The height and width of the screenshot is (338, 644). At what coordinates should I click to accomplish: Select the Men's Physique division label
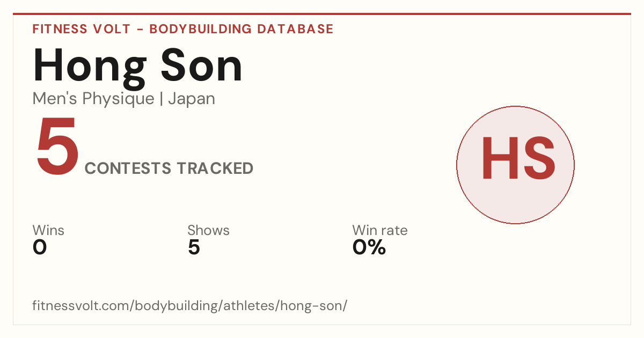[x=93, y=99]
